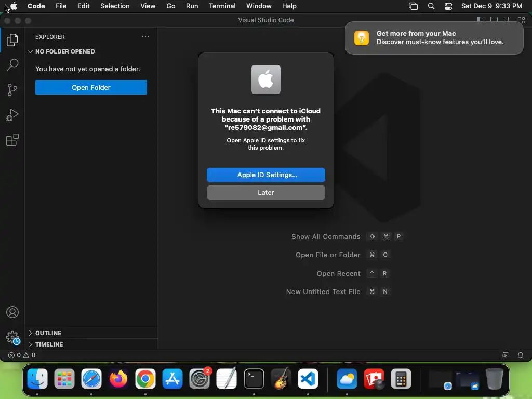Open Firefox from the Dock
This screenshot has width=532, height=399.
118,379
